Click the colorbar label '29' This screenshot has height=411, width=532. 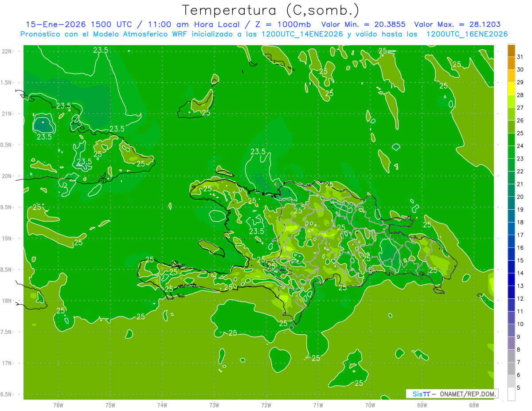tap(520, 82)
